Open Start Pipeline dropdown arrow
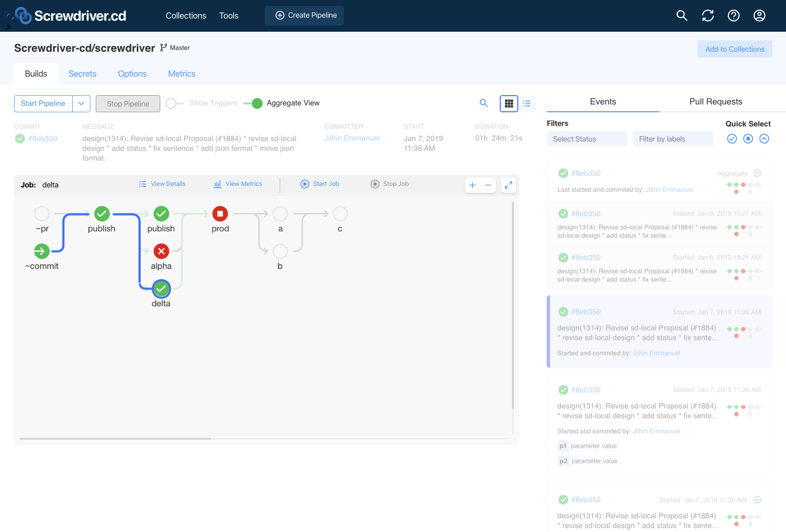786x532 pixels. pos(82,103)
